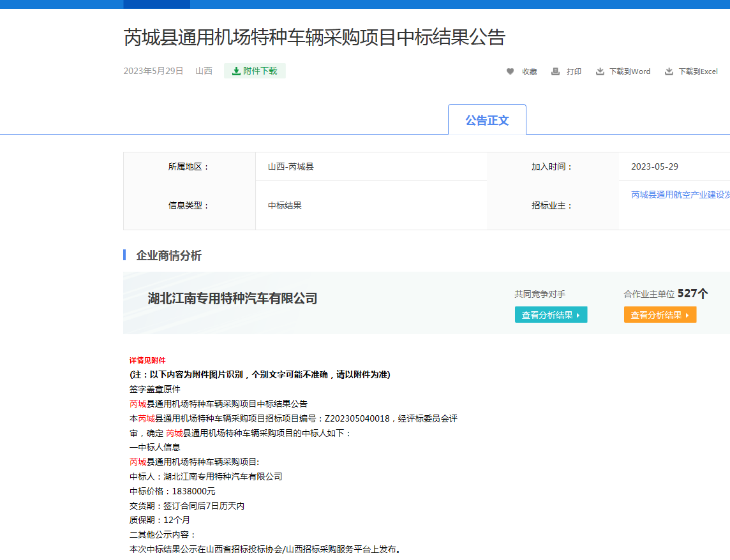Click the orange 查看分析结果 button
Viewport: 730px width, 560px height.
click(660, 314)
